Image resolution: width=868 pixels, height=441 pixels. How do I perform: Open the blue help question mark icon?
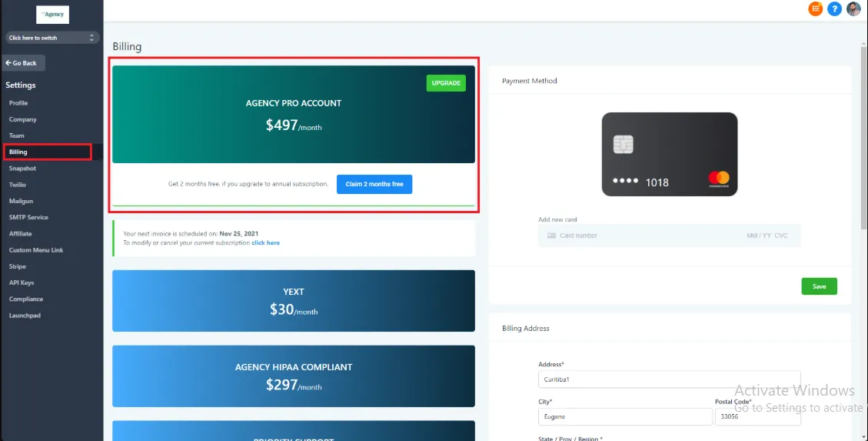834,9
